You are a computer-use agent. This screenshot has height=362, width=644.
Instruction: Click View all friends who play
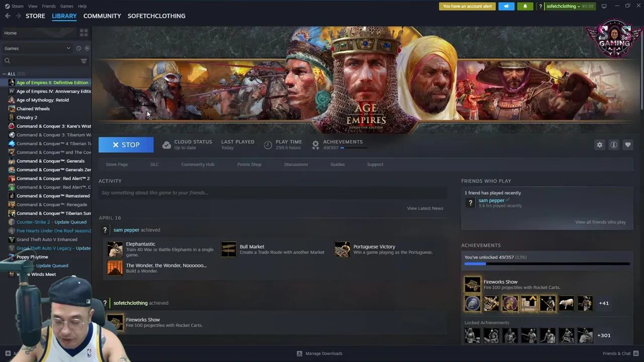click(600, 222)
